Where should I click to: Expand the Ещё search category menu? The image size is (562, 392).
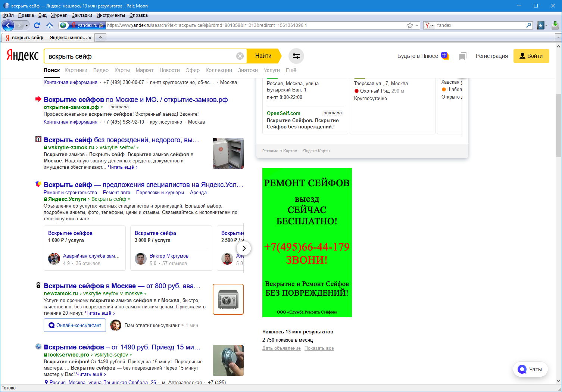coord(291,70)
